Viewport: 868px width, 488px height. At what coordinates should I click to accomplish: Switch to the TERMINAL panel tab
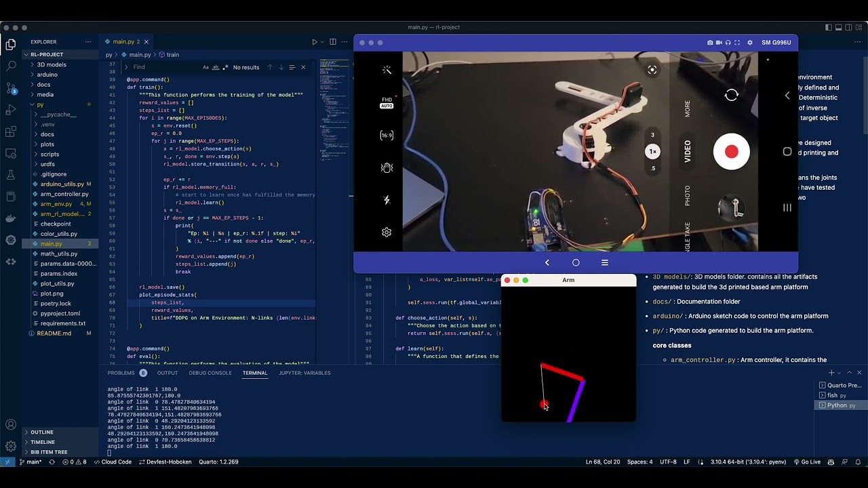coord(255,373)
